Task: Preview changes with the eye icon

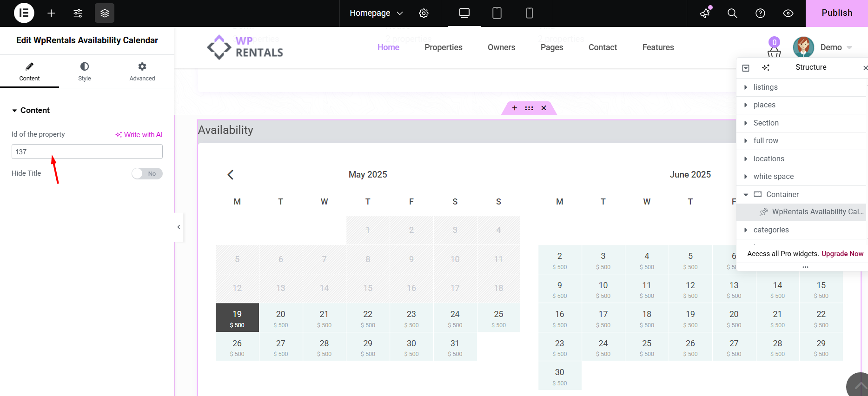Action: point(788,13)
